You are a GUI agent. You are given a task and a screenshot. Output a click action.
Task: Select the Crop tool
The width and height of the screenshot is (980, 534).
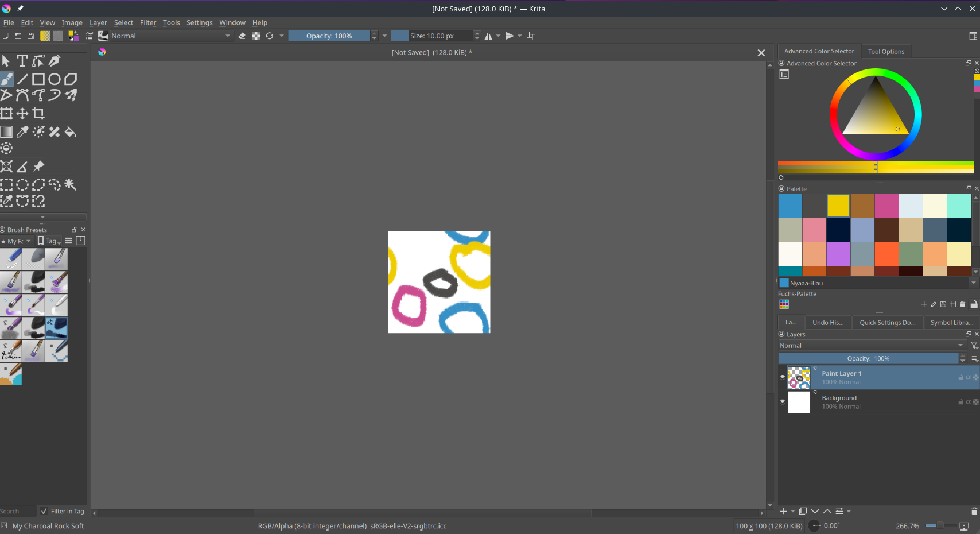[x=38, y=114]
